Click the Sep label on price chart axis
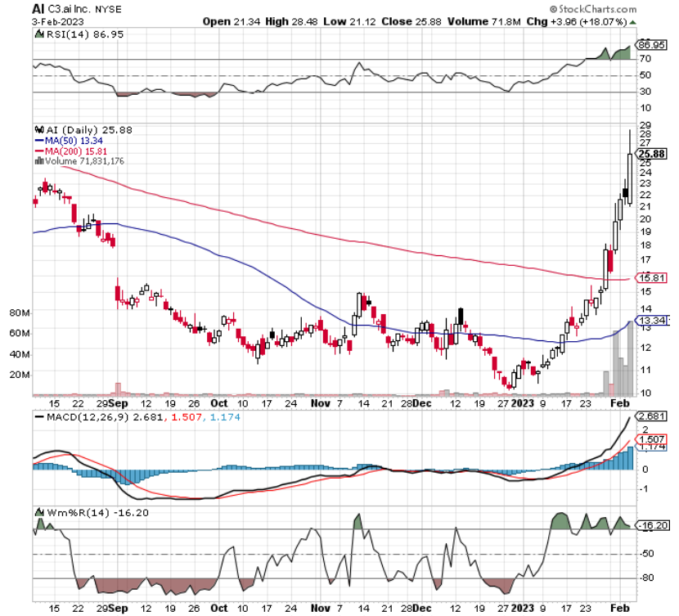The width and height of the screenshot is (679, 616). 119,403
